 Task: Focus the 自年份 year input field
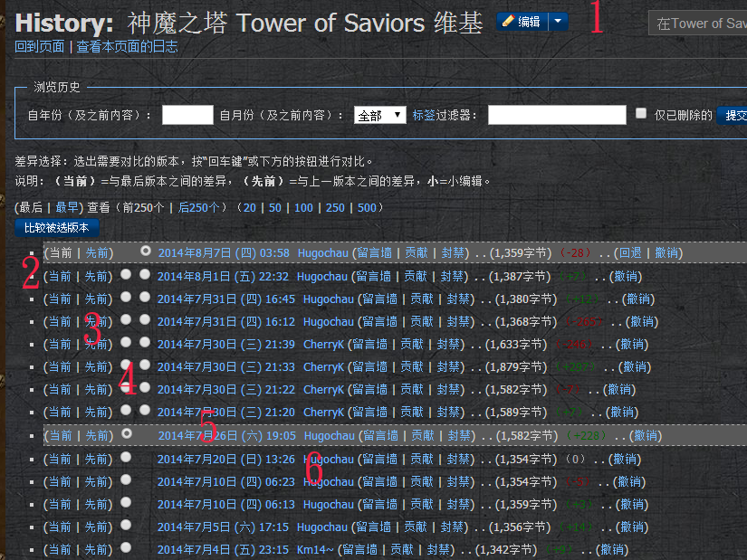click(x=187, y=115)
